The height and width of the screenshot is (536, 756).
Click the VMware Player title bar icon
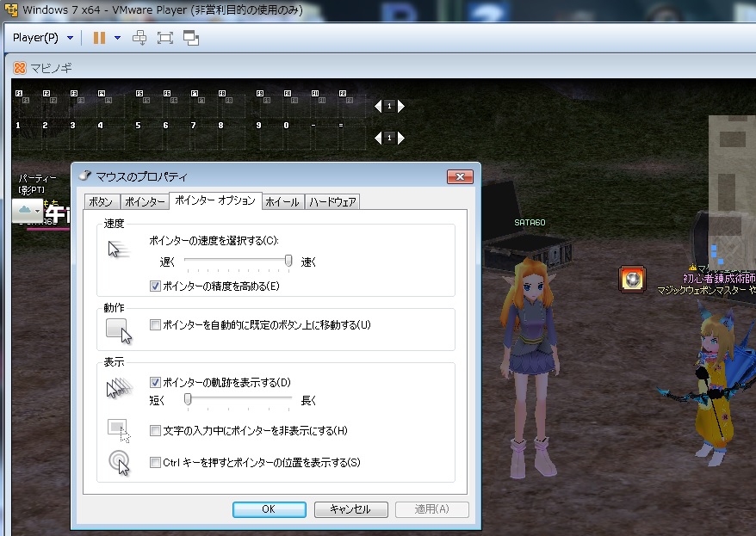tap(10, 9)
